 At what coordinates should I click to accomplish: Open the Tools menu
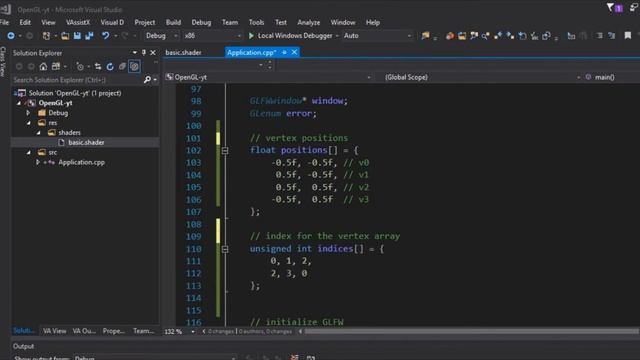256,22
